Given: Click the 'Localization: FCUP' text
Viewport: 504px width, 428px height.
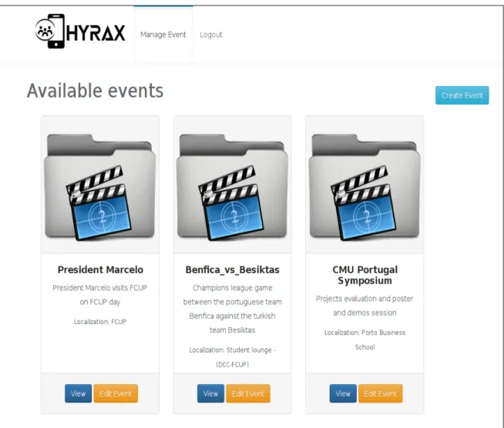Looking at the screenshot, I should 100,322.
